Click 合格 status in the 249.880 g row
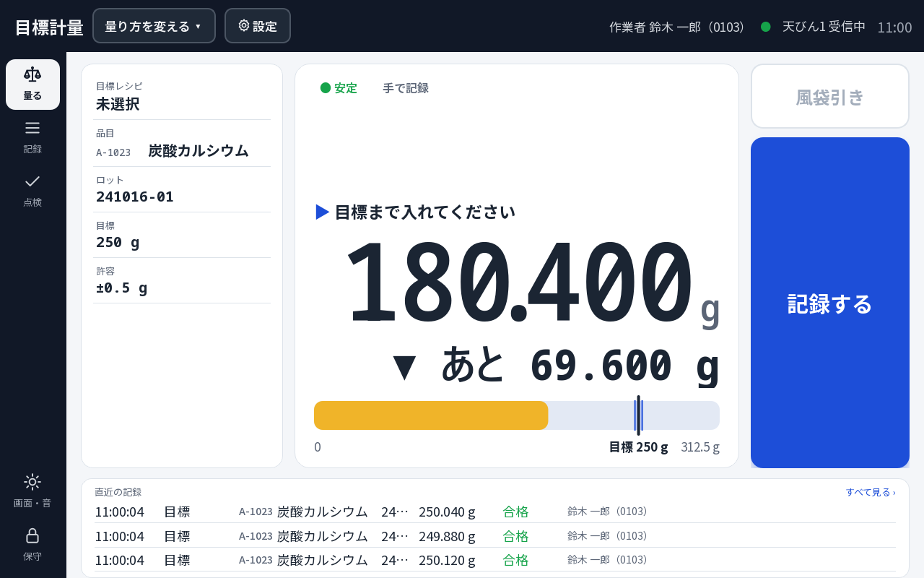 click(x=515, y=536)
